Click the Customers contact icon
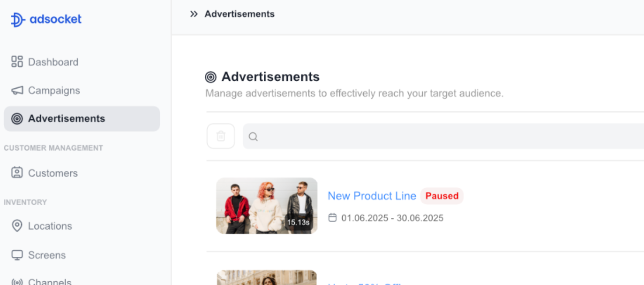 point(17,173)
